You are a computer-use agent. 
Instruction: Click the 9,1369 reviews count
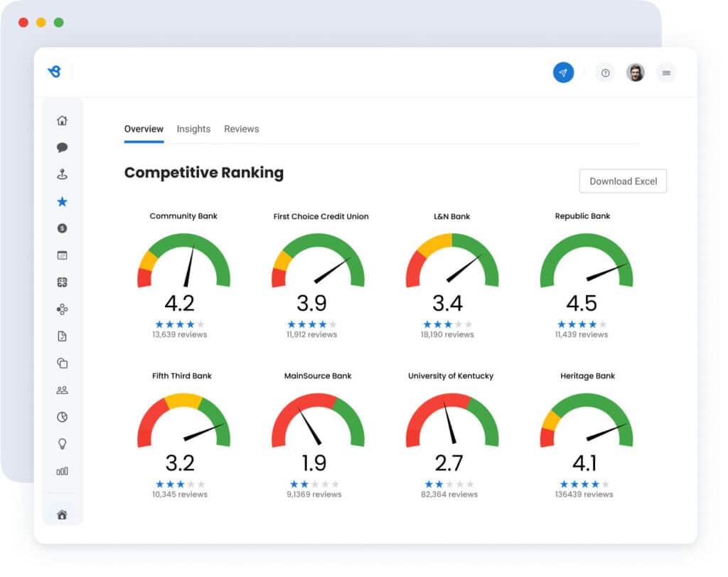[314, 494]
